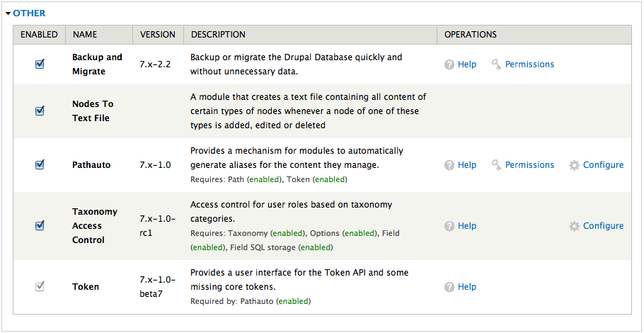Select the Token module name

click(x=86, y=287)
